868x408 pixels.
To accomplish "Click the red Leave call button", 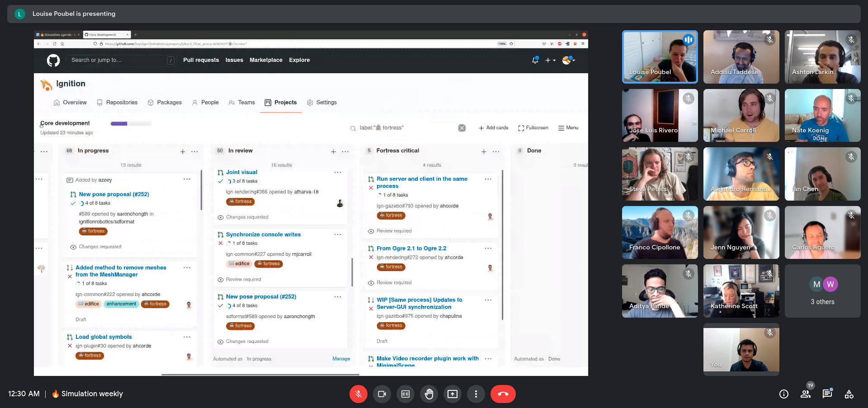I will pyautogui.click(x=503, y=394).
